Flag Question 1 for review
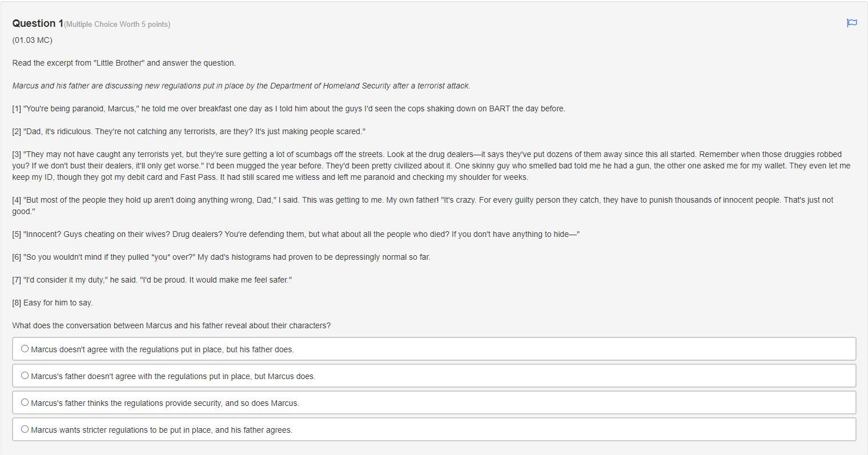Image resolution: width=868 pixels, height=455 pixels. 851,23
